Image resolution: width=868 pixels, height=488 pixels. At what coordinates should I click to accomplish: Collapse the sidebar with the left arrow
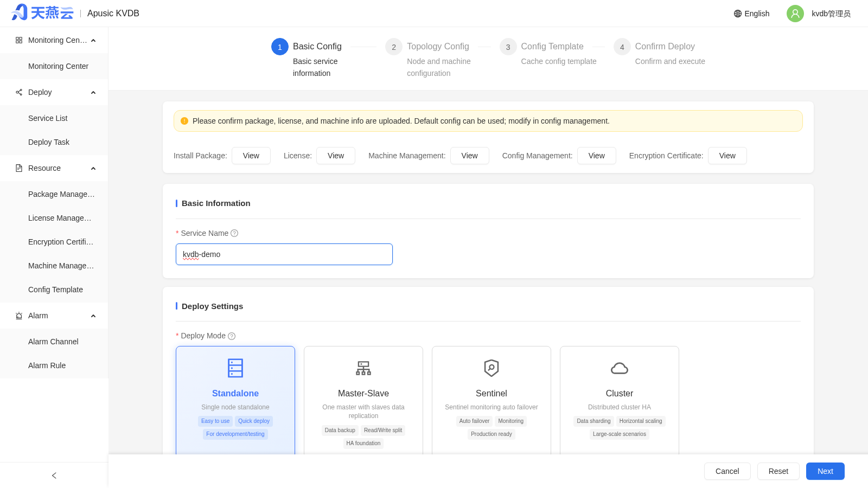[x=54, y=476]
